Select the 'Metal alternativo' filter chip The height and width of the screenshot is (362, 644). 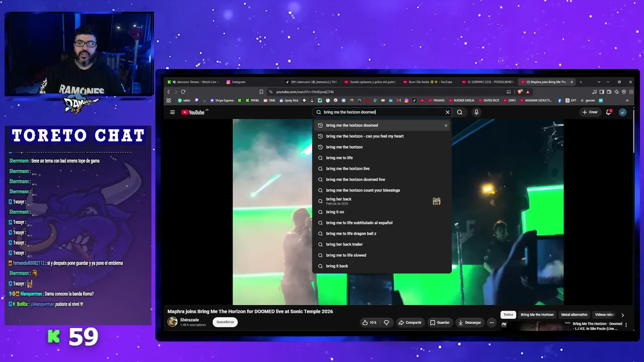(574, 315)
